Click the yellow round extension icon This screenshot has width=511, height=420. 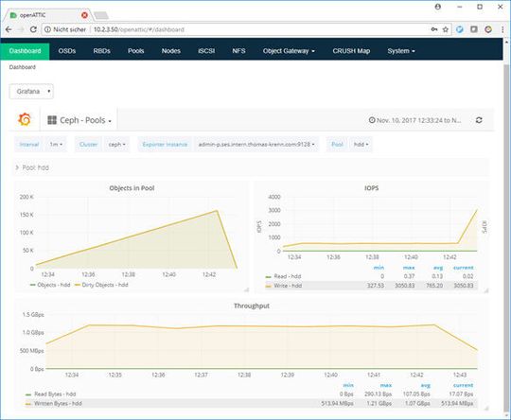(488, 29)
